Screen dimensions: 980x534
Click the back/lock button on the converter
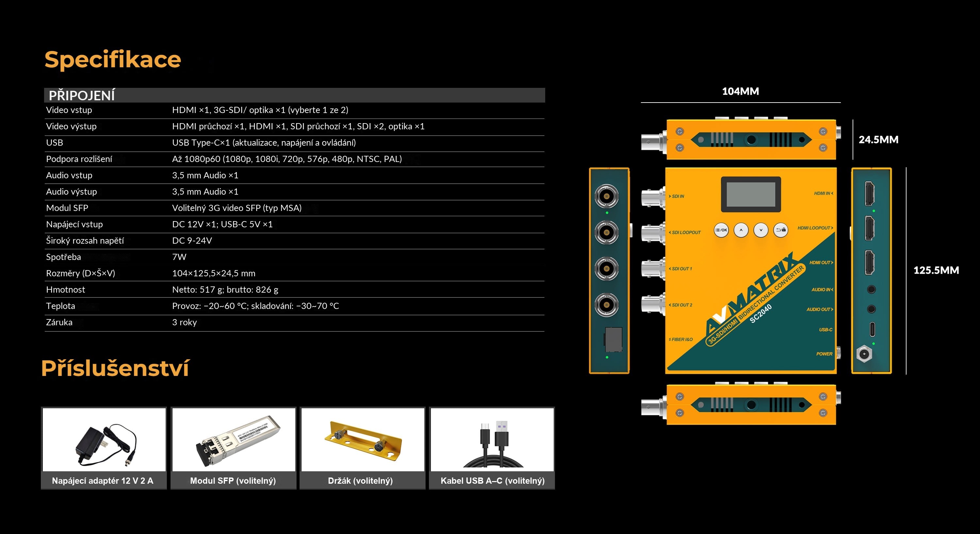point(781,230)
